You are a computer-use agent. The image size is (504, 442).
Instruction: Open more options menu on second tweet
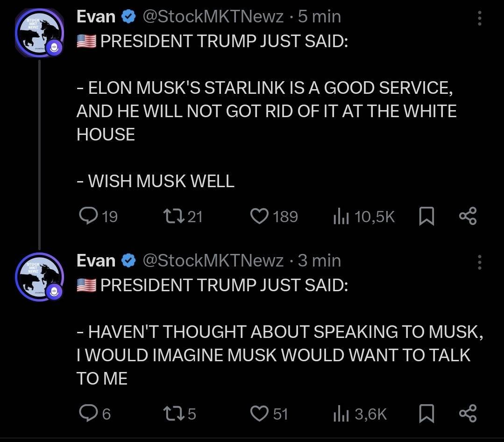coord(479,262)
